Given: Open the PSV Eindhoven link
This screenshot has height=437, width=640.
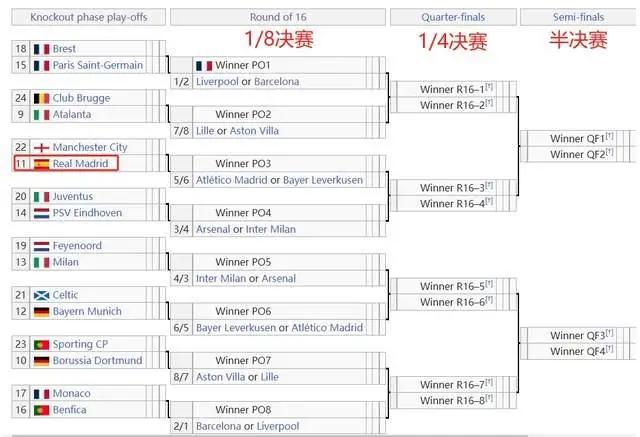Looking at the screenshot, I should (87, 213).
